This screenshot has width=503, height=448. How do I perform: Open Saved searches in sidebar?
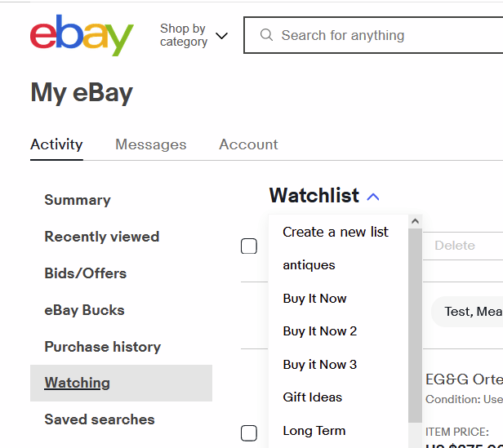pyautogui.click(x=100, y=419)
